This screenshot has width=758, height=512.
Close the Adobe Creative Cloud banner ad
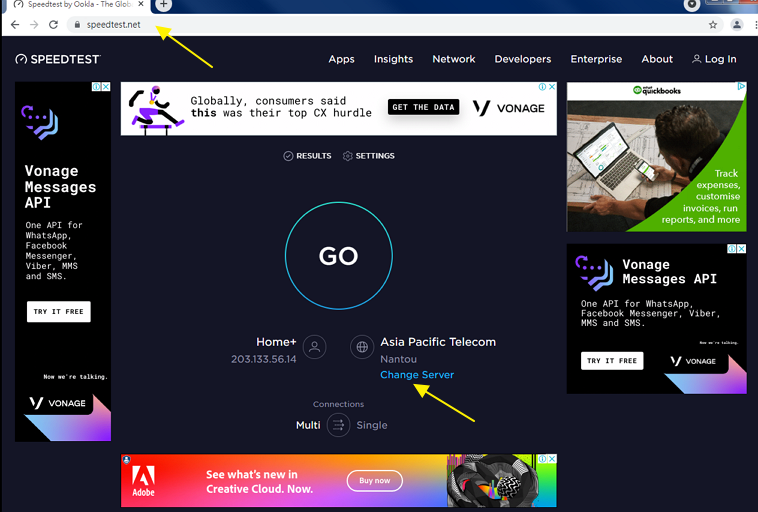tap(552, 458)
